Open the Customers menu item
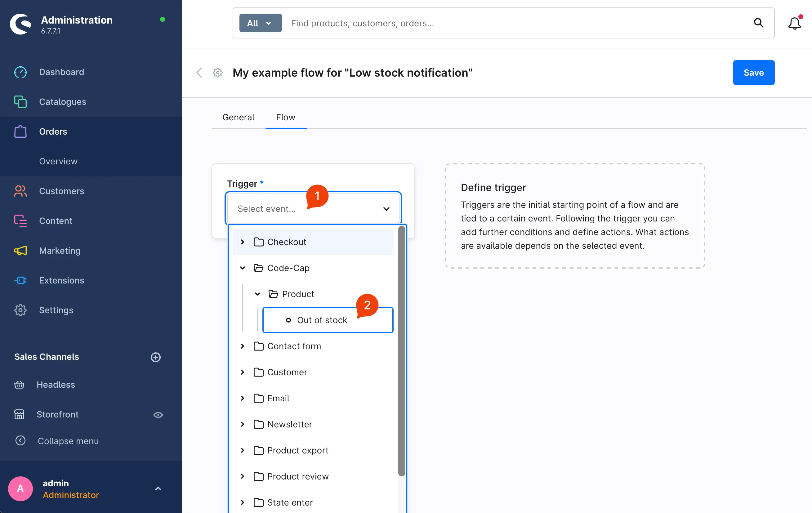The height and width of the screenshot is (513, 812). [61, 191]
